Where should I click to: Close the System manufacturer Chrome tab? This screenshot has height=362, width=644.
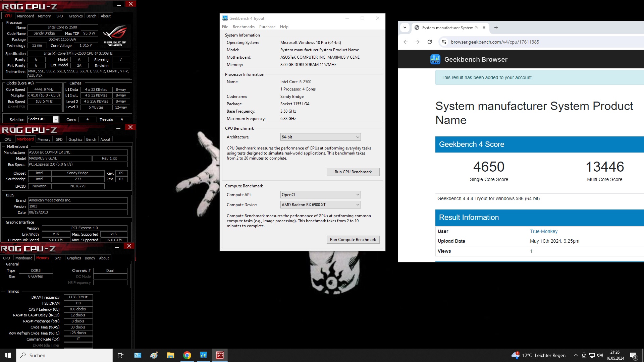[x=484, y=27]
